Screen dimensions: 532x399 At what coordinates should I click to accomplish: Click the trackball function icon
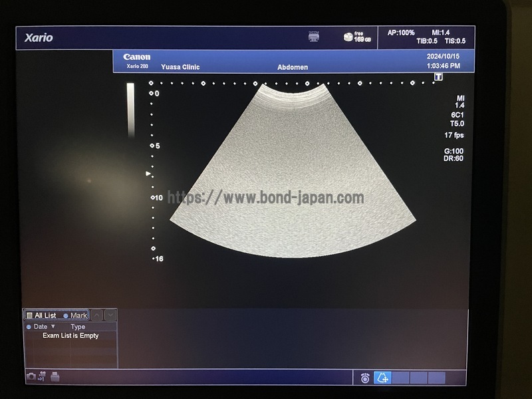pyautogui.click(x=365, y=378)
